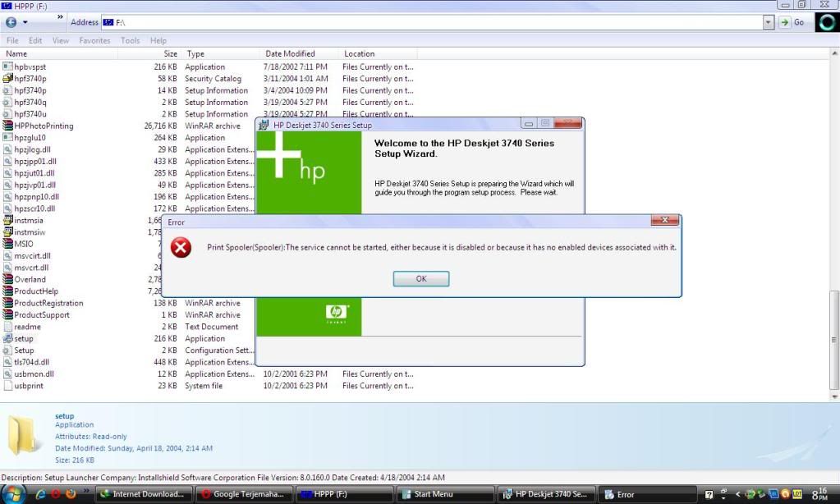Image resolution: width=840 pixels, height=504 pixels.
Task: Click the HP Deskjet setup title icon
Action: tap(264, 125)
